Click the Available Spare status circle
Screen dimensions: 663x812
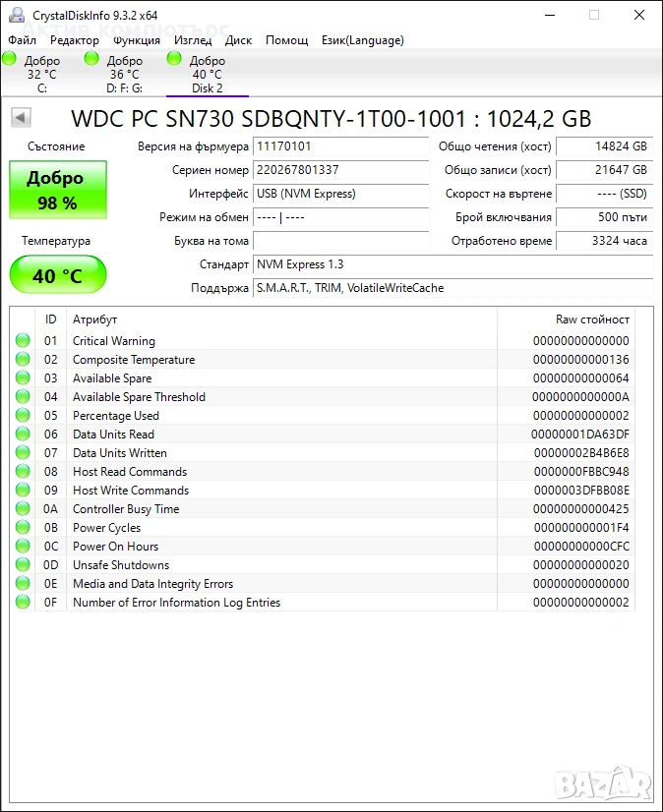click(x=23, y=377)
